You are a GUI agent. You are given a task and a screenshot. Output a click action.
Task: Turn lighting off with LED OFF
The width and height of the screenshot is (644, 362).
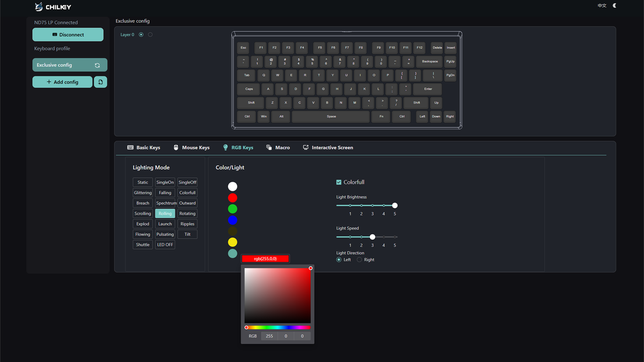(165, 245)
